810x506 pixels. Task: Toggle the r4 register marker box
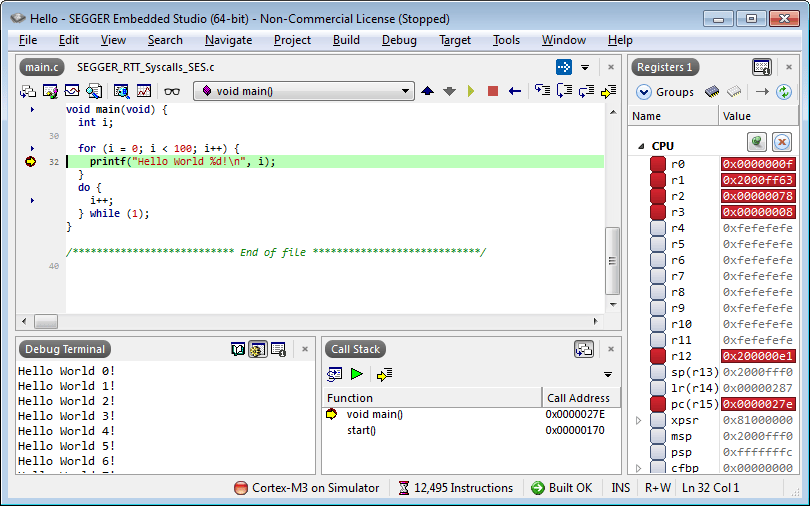(658, 228)
